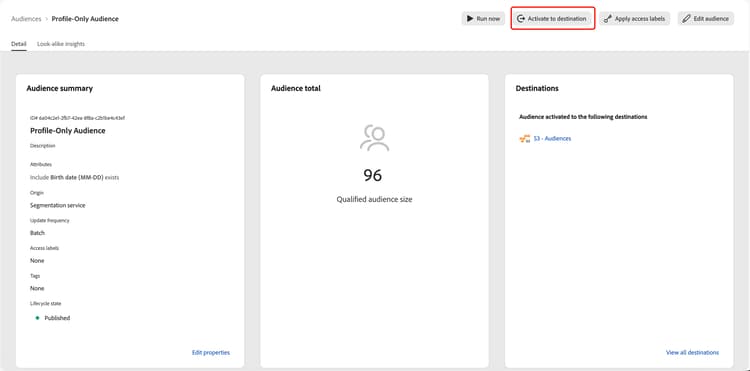Click the green Published status dot
The width and height of the screenshot is (750, 371).
[x=37, y=318]
